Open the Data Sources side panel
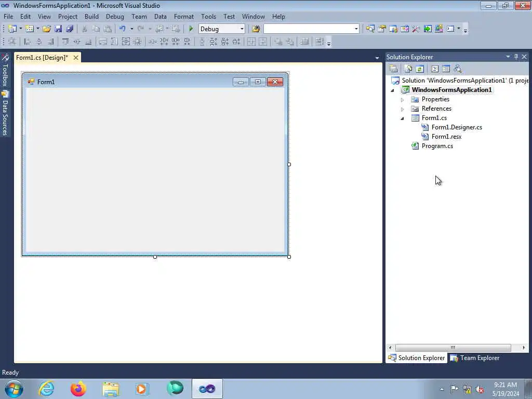Image resolution: width=532 pixels, height=399 pixels. pyautogui.click(x=5, y=113)
